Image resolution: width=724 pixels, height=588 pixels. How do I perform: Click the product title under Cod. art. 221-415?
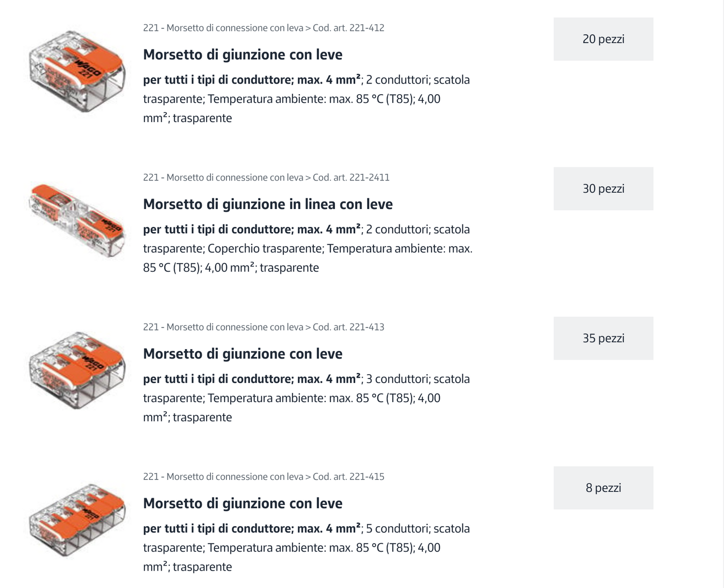(x=243, y=504)
